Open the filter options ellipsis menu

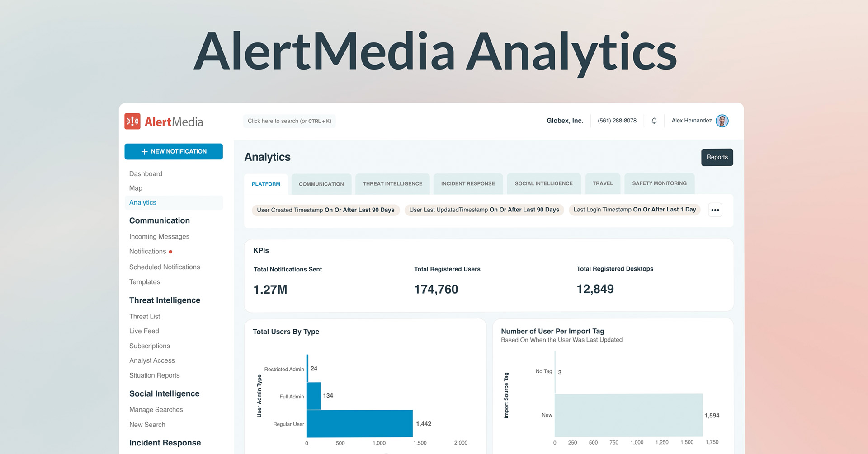[715, 210]
